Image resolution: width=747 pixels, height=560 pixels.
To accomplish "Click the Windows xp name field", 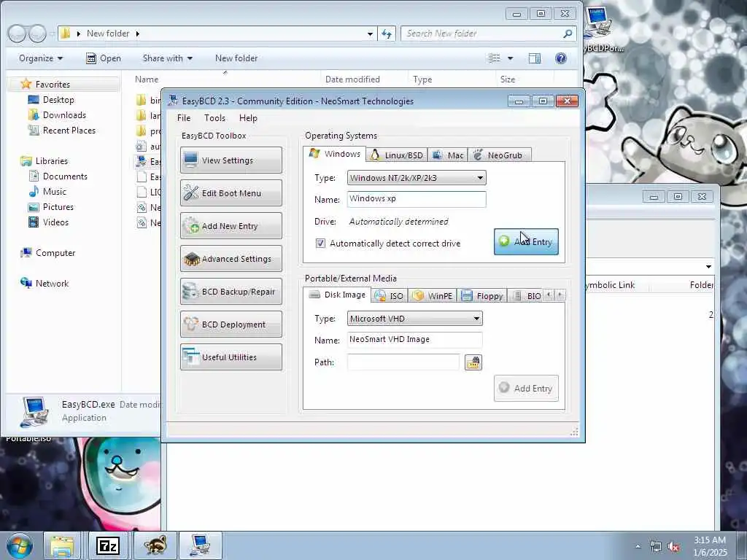I will pyautogui.click(x=417, y=199).
